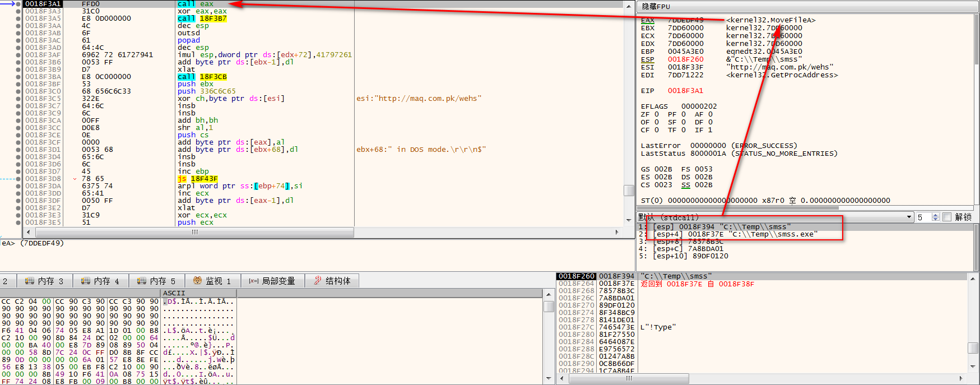
Task: Select the EAX register label
Action: point(647,20)
